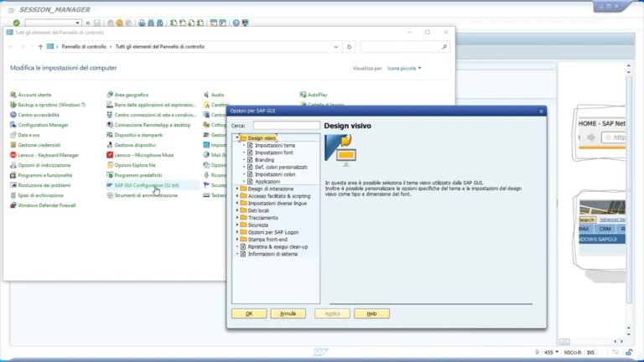Click the orange Exit icon in SAP toolbar

coord(120,23)
